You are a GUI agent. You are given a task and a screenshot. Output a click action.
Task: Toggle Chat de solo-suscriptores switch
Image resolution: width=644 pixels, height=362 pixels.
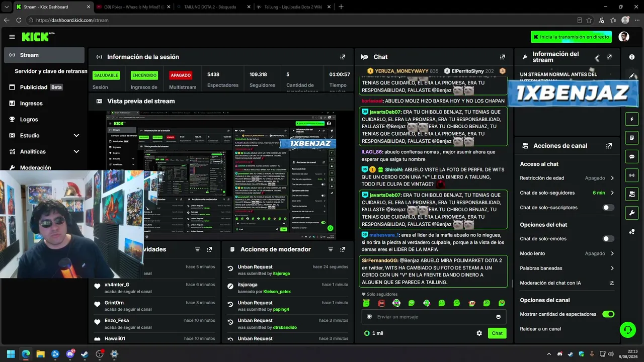click(608, 208)
